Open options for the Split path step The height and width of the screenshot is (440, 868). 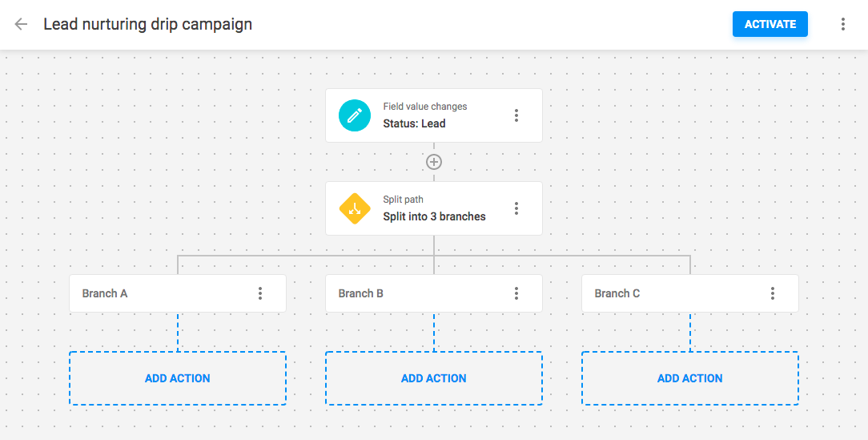click(x=516, y=208)
